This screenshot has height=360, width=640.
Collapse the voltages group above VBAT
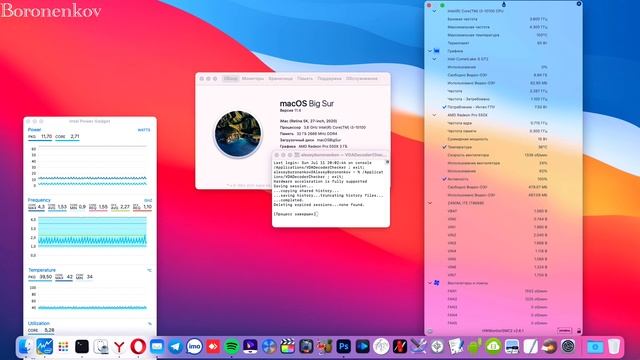click(430, 203)
